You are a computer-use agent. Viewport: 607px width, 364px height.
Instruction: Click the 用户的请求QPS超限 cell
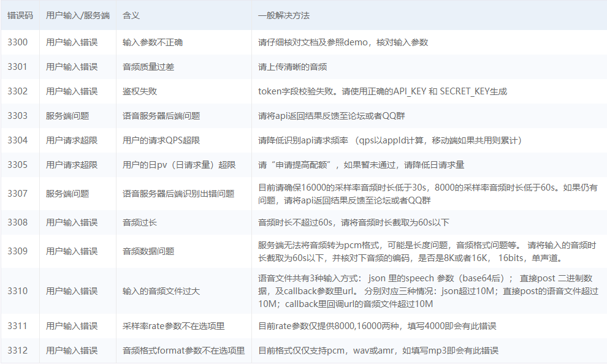pos(161,140)
